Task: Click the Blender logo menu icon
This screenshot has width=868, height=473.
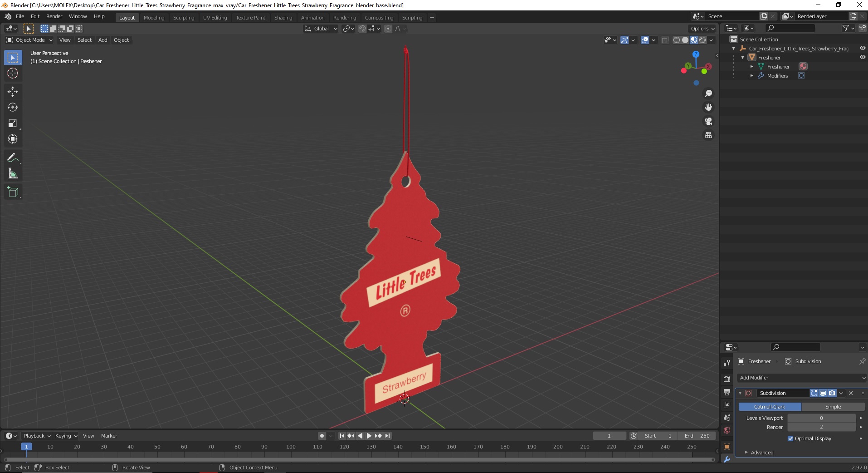Action: click(8, 16)
